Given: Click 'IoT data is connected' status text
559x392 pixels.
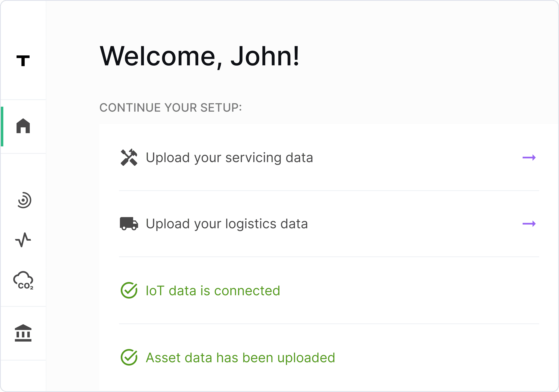Looking at the screenshot, I should pos(213,290).
